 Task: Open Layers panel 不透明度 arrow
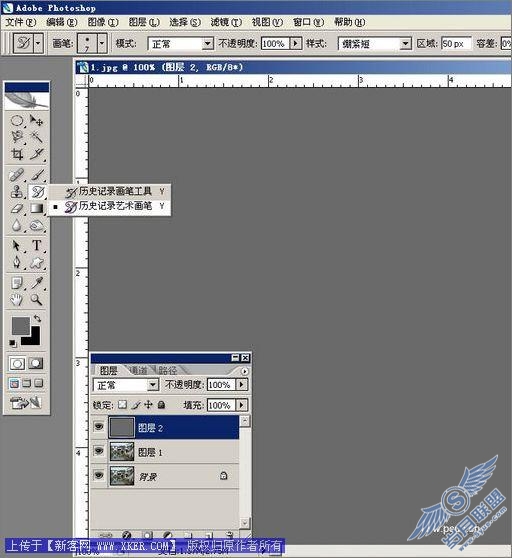pos(242,385)
